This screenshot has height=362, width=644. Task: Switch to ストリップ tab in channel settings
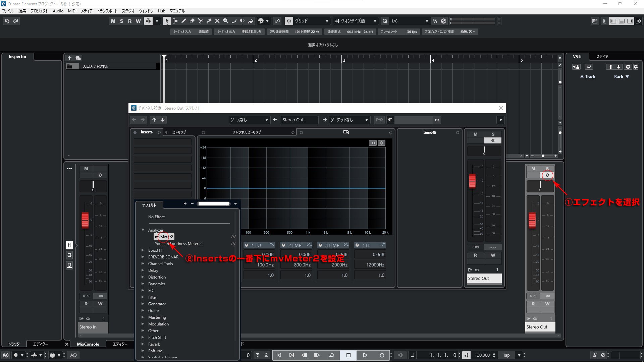coord(179,132)
